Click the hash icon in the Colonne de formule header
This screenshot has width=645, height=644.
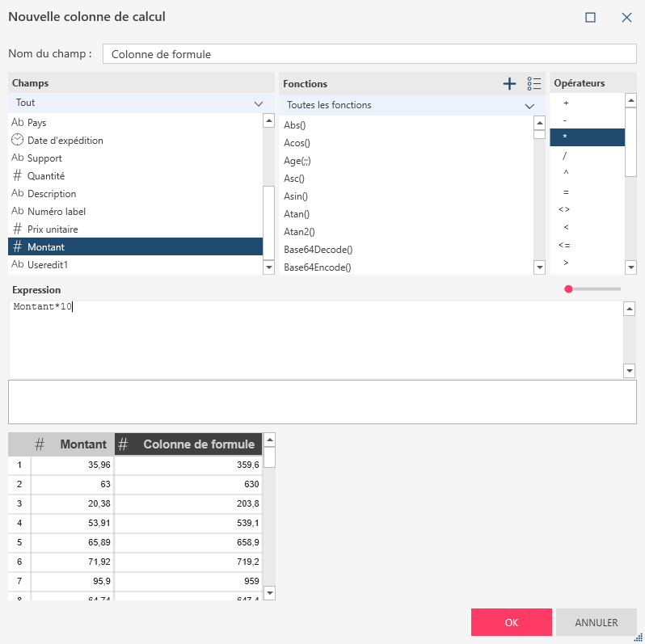point(123,444)
